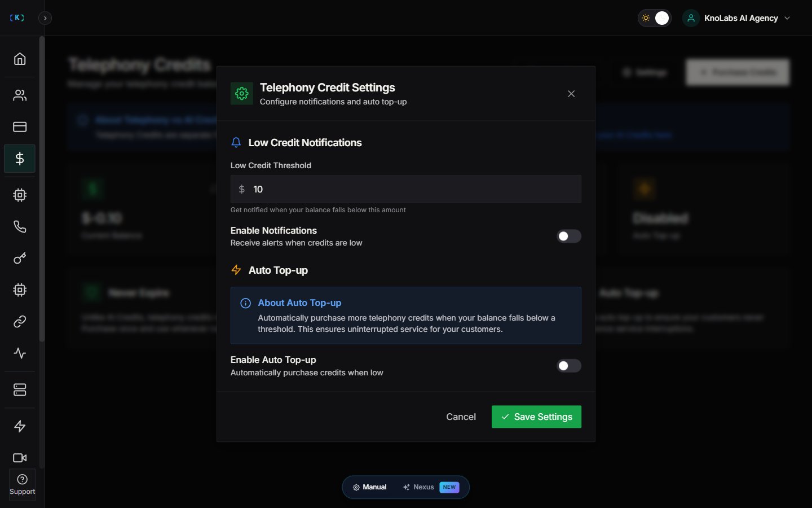The image size is (812, 508).
Task: Click the green gear icon in dialog header
Action: [x=242, y=94]
